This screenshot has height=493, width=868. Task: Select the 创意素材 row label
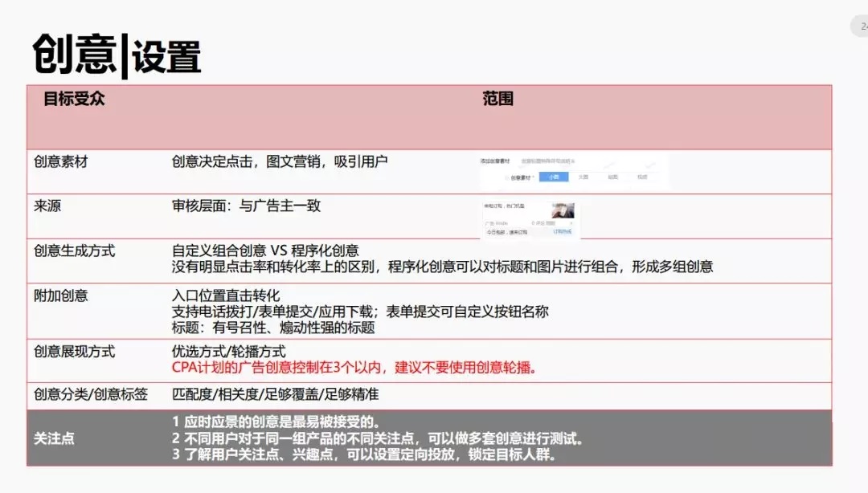[61, 161]
